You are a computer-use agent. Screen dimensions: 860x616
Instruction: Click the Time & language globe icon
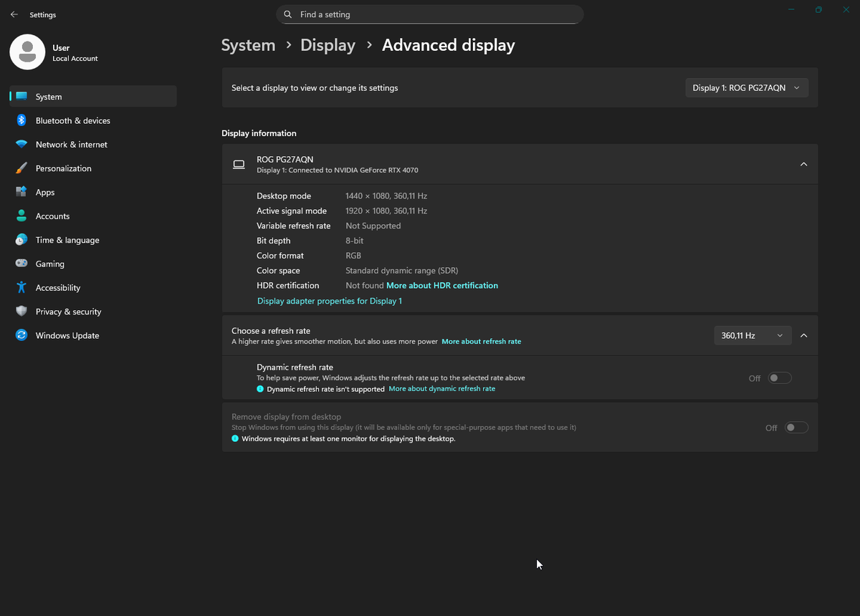tap(21, 240)
